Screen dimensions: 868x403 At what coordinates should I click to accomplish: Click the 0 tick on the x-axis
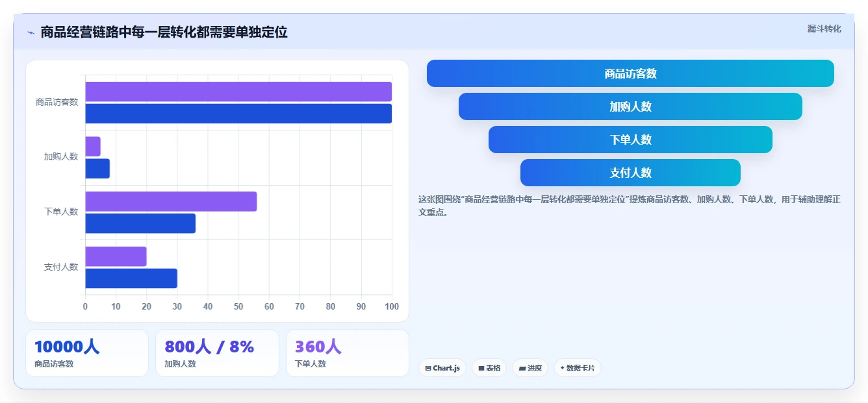tap(85, 306)
